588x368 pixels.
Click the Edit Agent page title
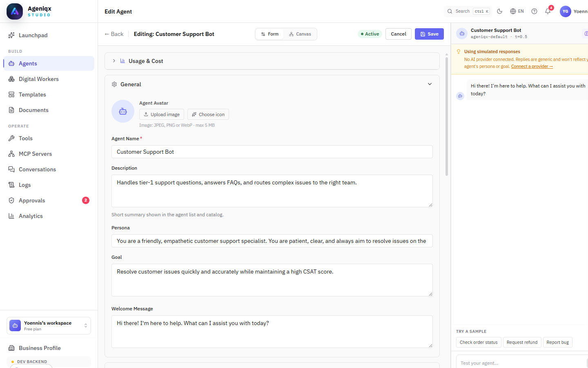(118, 11)
